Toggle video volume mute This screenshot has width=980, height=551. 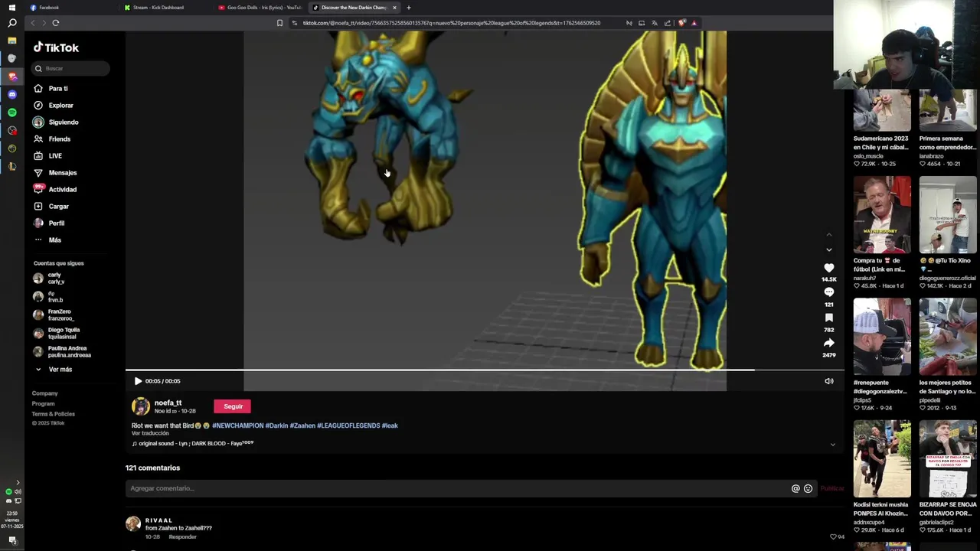[x=828, y=381]
